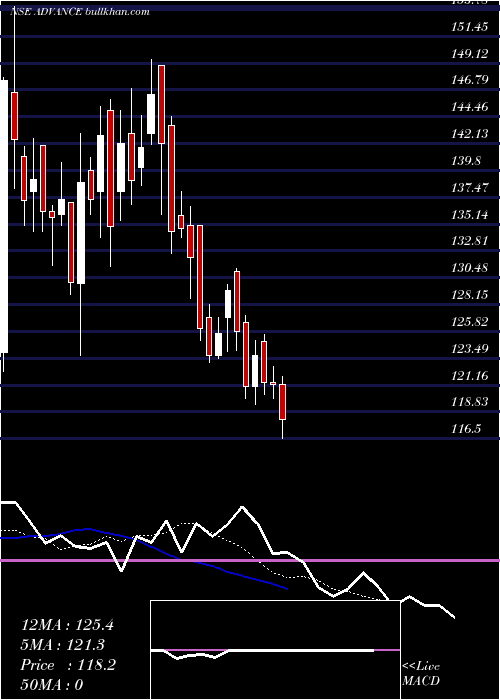Click the 118.83 price axis label
The height and width of the screenshot is (700, 500).
[469, 402]
